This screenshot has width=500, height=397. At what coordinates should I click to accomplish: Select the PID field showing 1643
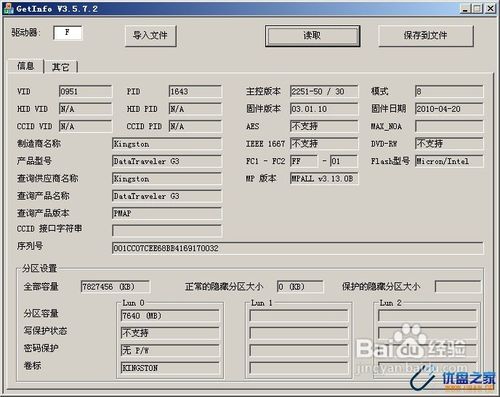coord(195,91)
